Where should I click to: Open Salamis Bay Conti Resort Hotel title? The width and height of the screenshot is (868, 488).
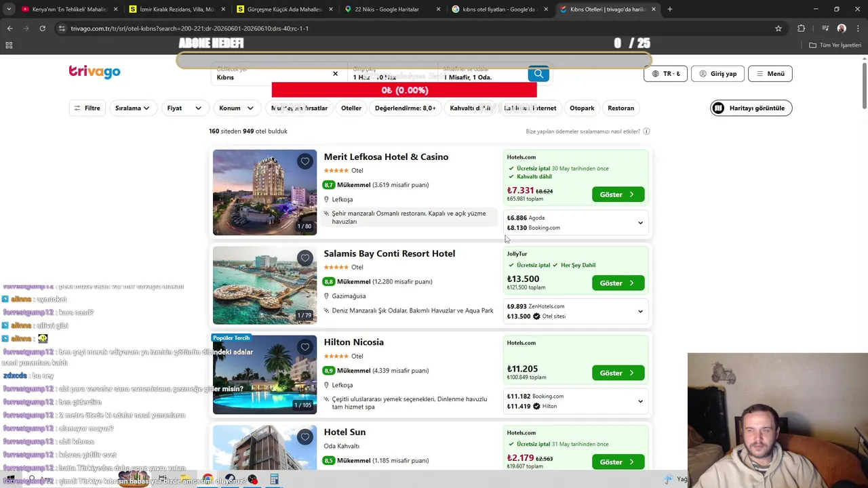point(389,253)
